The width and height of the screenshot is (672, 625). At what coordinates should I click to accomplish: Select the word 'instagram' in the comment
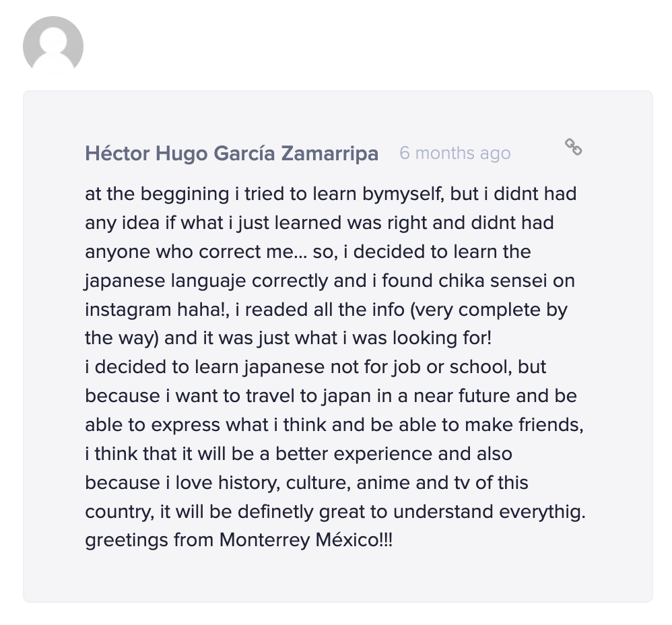click(x=128, y=310)
